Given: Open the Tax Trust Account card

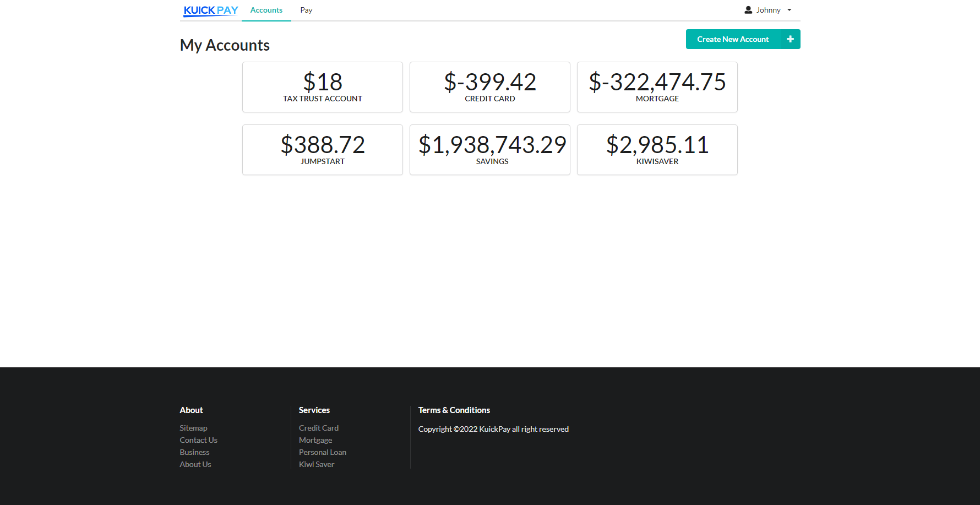Looking at the screenshot, I should tap(323, 87).
